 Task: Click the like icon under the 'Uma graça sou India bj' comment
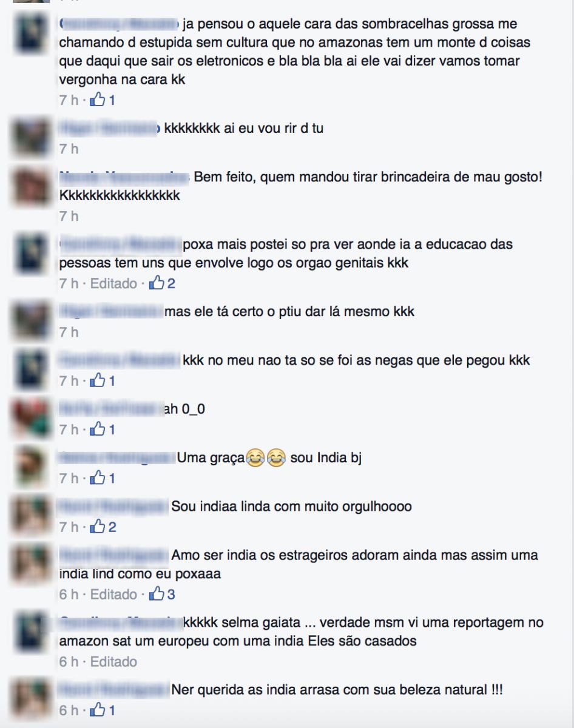(97, 478)
